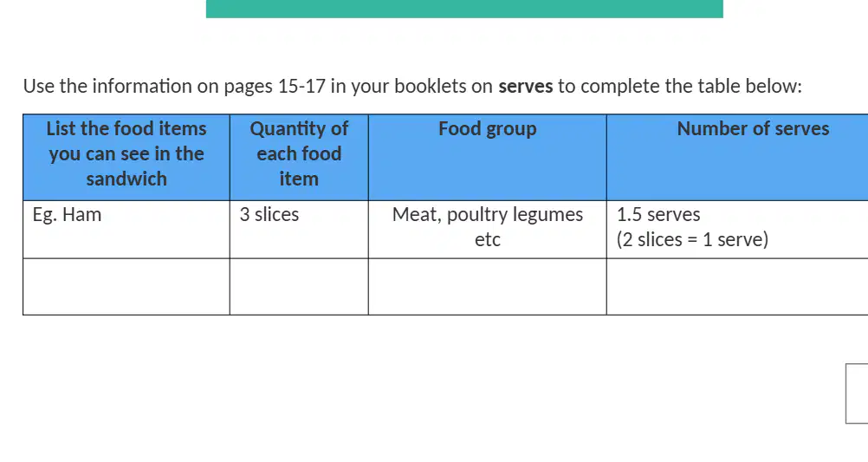
Task: Select the 'Number of serves' header
Action: 737,158
